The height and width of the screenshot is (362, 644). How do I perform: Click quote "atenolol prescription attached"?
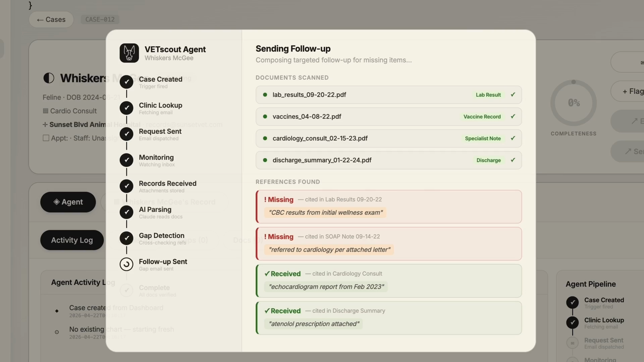(314, 324)
